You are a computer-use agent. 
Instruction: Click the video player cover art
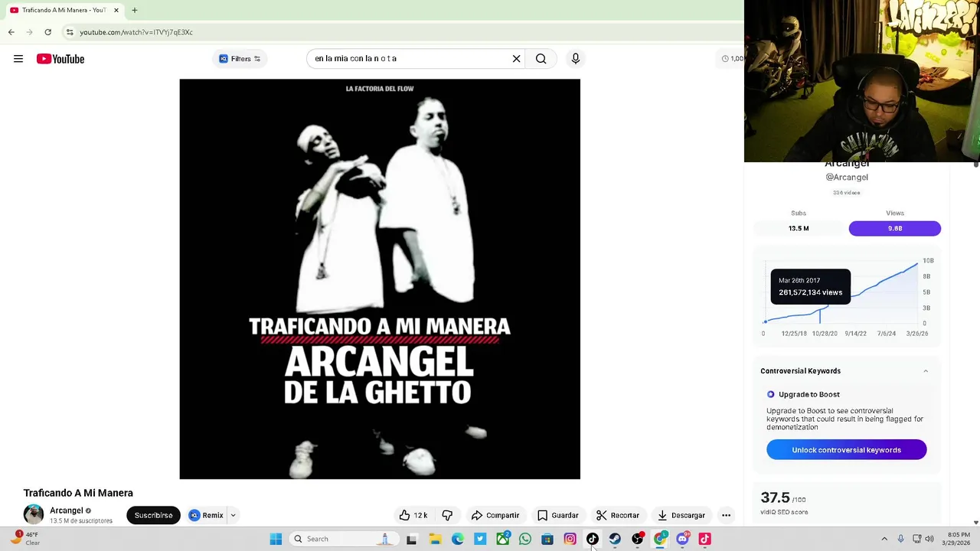coord(380,279)
